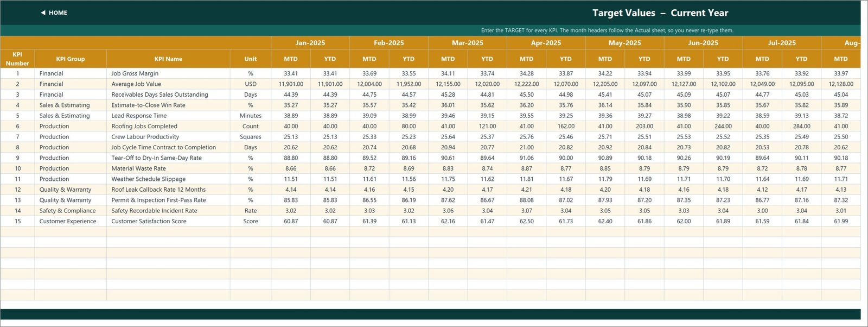Click the Target Values – Current Year title
868x327 pixels.
click(660, 13)
